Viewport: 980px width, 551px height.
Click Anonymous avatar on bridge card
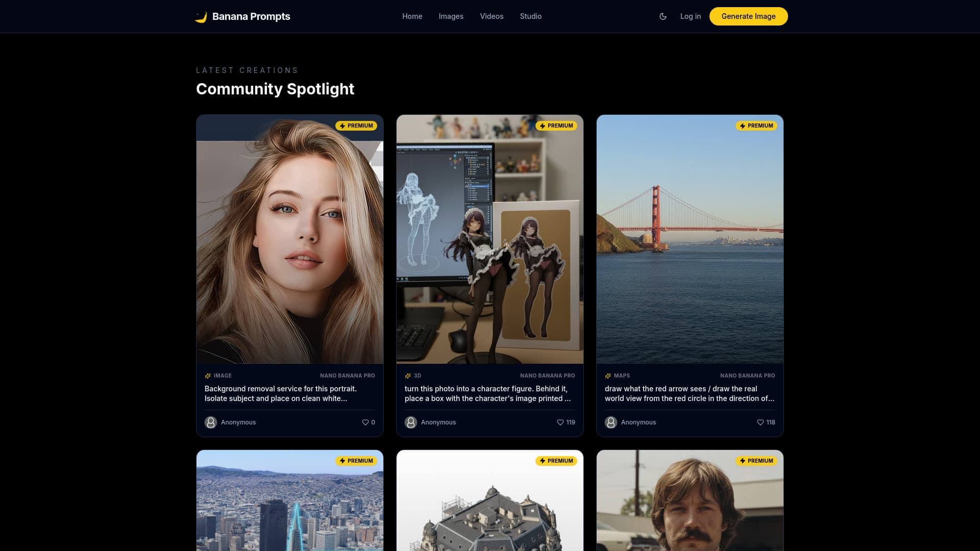[x=611, y=422]
